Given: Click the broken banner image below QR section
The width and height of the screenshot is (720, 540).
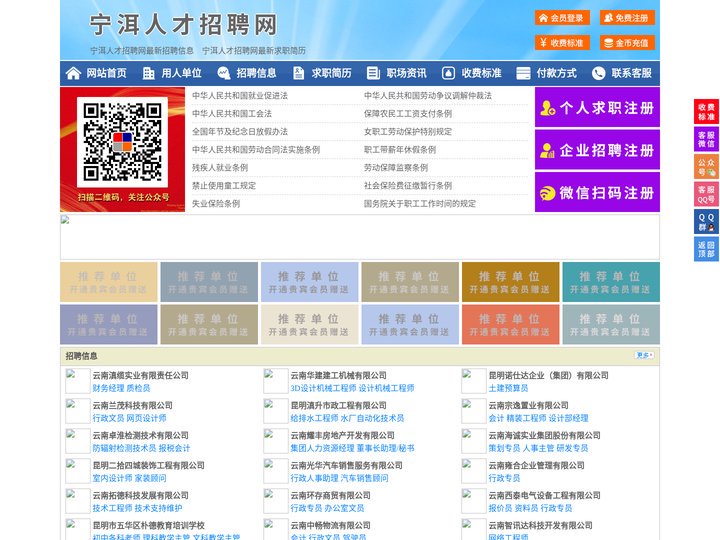Looking at the screenshot, I should tap(360, 237).
